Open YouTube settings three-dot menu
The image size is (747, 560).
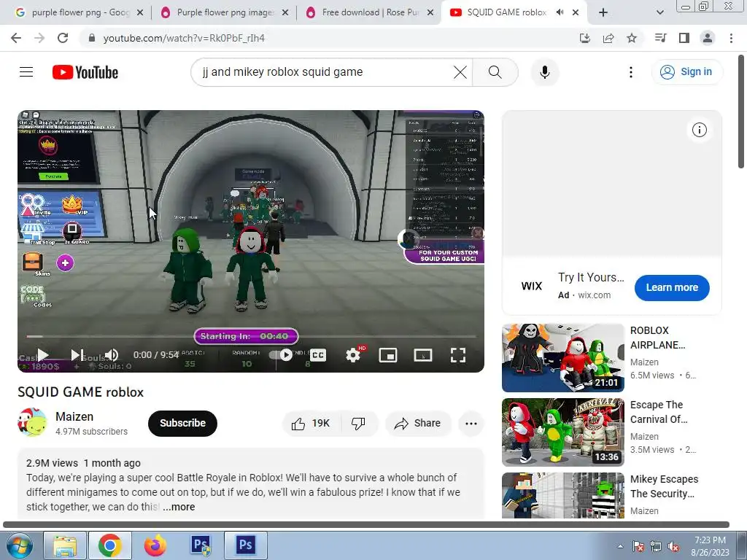pos(631,72)
